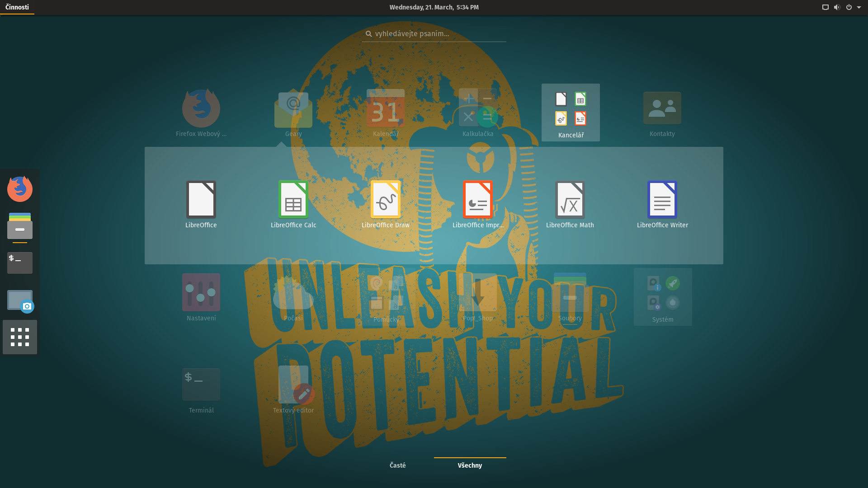The width and height of the screenshot is (868, 488).
Task: Launch LibreOffice Draw
Action: point(386,200)
